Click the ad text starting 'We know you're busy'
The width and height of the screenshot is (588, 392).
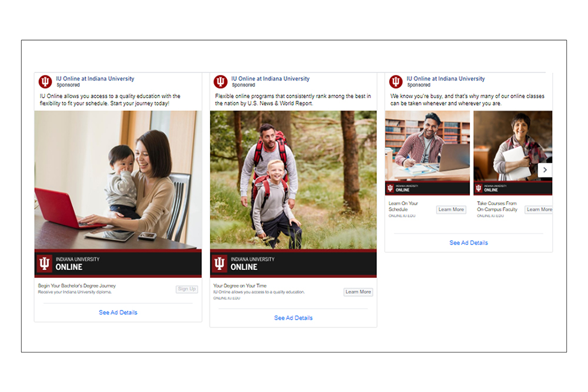coord(467,100)
